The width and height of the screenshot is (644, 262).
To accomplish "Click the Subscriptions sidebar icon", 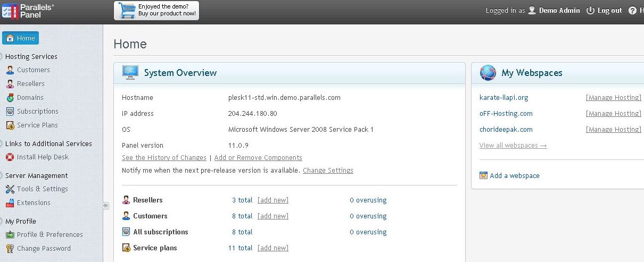I will [10, 112].
